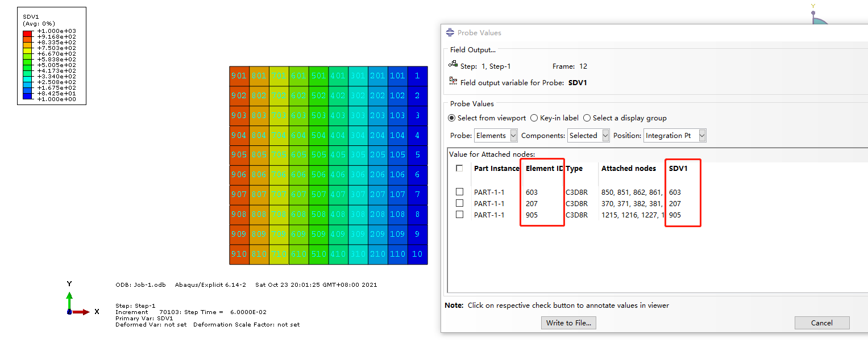
Task: Click attached nodes cell '370, 371, 382, 381,'
Action: point(633,203)
